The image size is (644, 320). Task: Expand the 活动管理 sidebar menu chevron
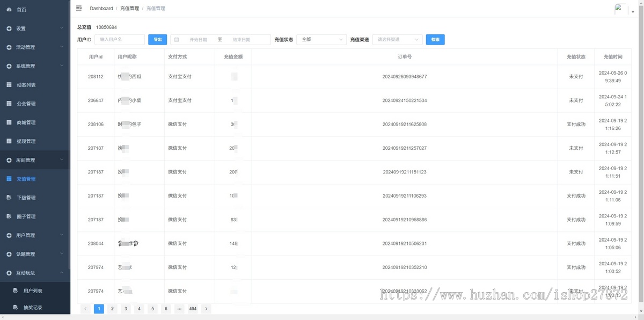(x=62, y=47)
